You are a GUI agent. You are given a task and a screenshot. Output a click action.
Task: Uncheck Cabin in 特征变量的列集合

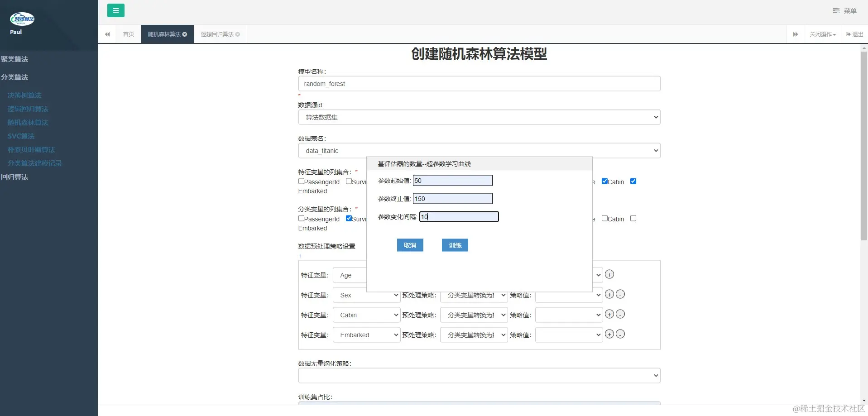coord(604,181)
